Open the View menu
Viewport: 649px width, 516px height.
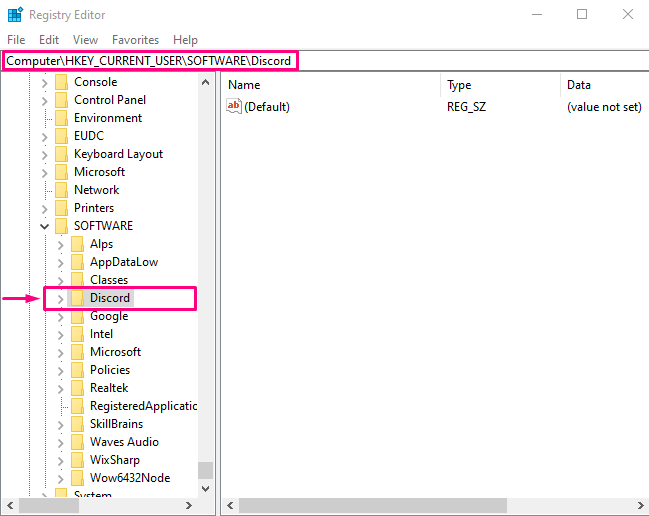(x=85, y=40)
